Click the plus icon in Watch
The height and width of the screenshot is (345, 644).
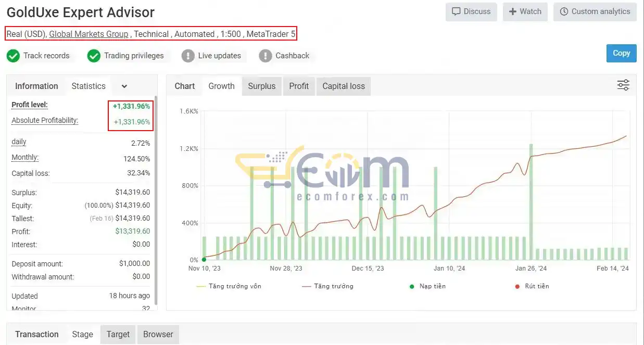(513, 11)
